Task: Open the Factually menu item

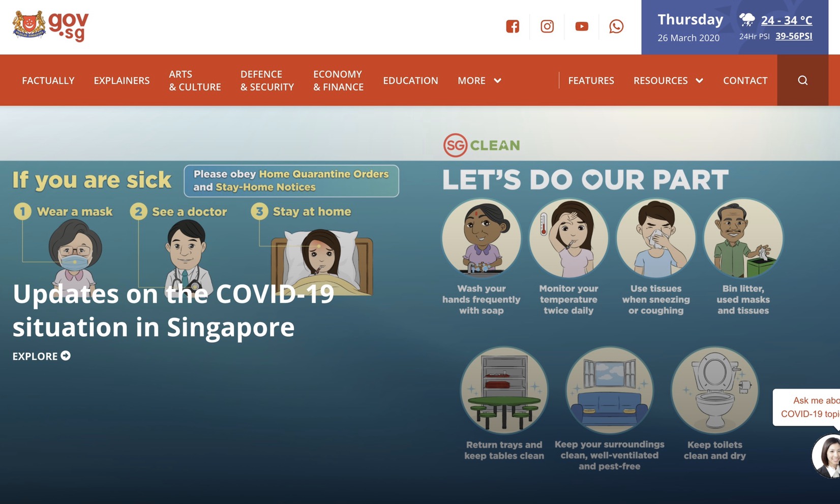Action: pos(48,80)
